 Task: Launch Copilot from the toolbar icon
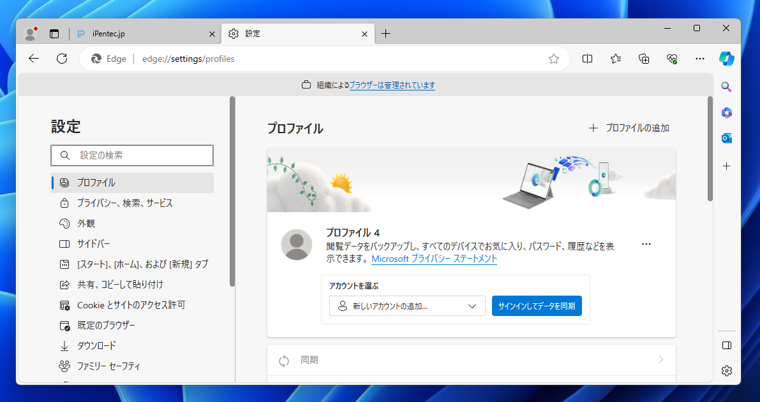(x=726, y=59)
